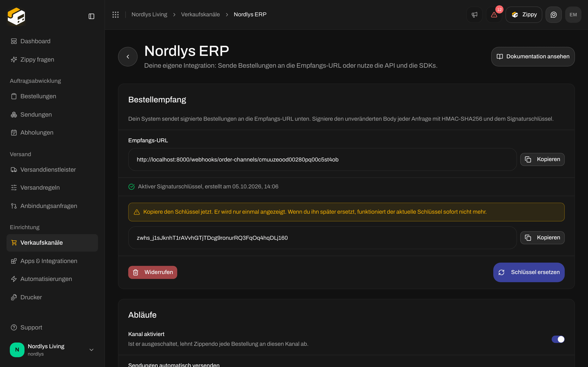Open Dokumentation ansehen

(533, 56)
